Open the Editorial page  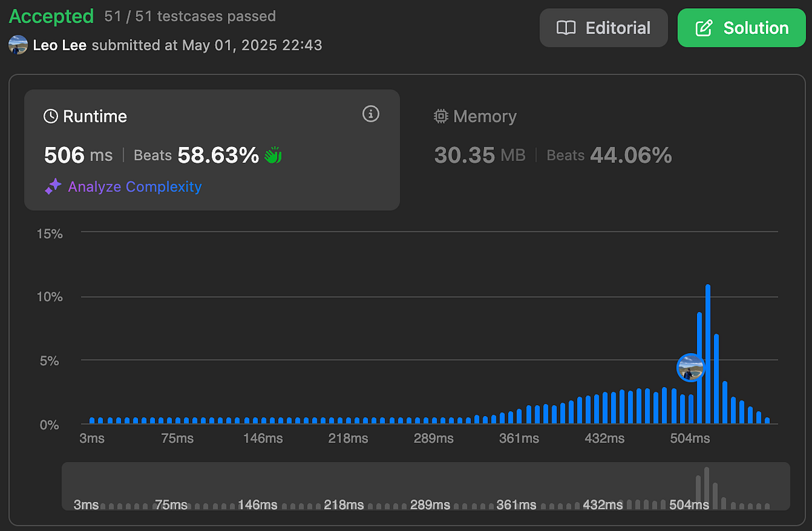604,28
